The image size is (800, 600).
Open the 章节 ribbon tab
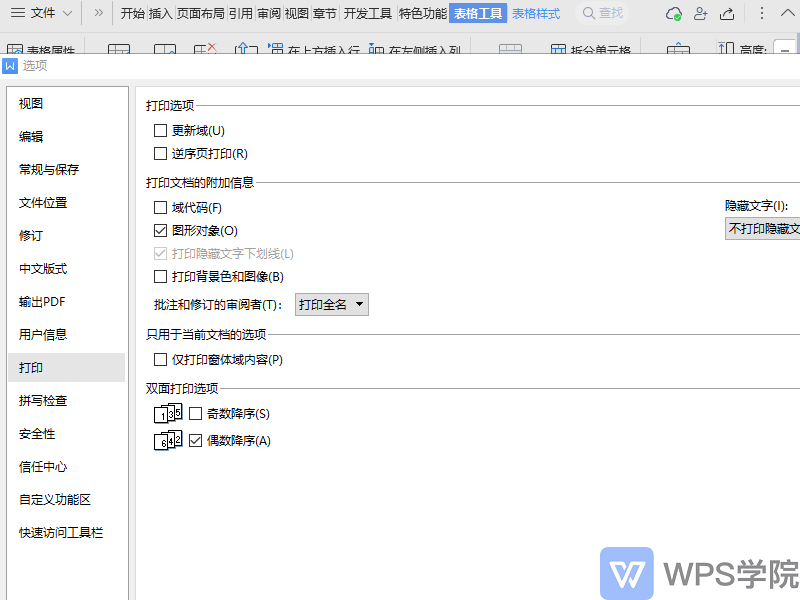(x=325, y=13)
